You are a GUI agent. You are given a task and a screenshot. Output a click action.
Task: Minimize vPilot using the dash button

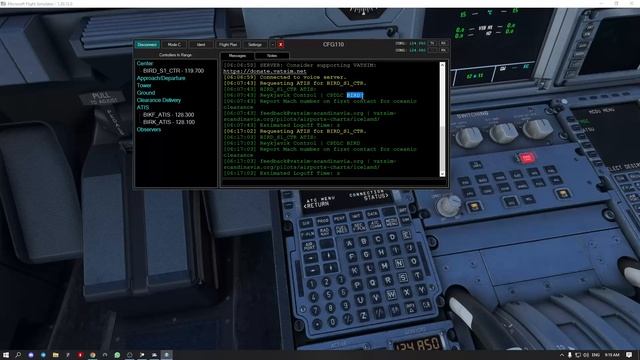(273, 44)
